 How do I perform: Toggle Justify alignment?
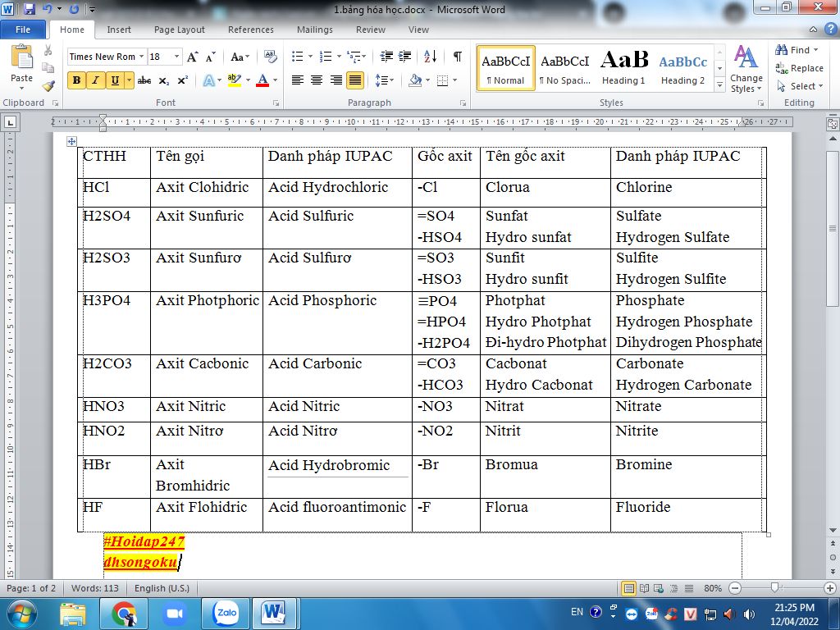354,81
